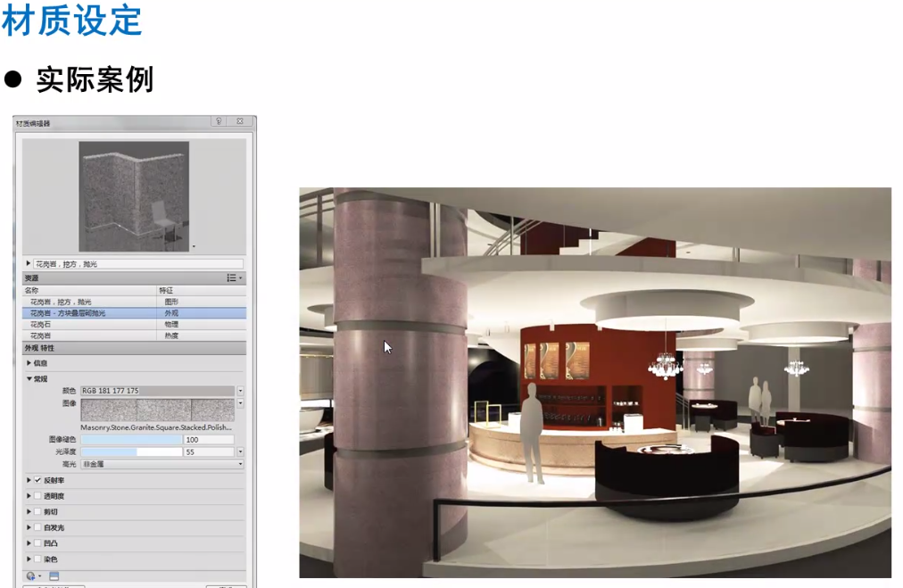This screenshot has width=903, height=588.
Task: Uncheck the 反射率 checkbox
Action: 37,480
